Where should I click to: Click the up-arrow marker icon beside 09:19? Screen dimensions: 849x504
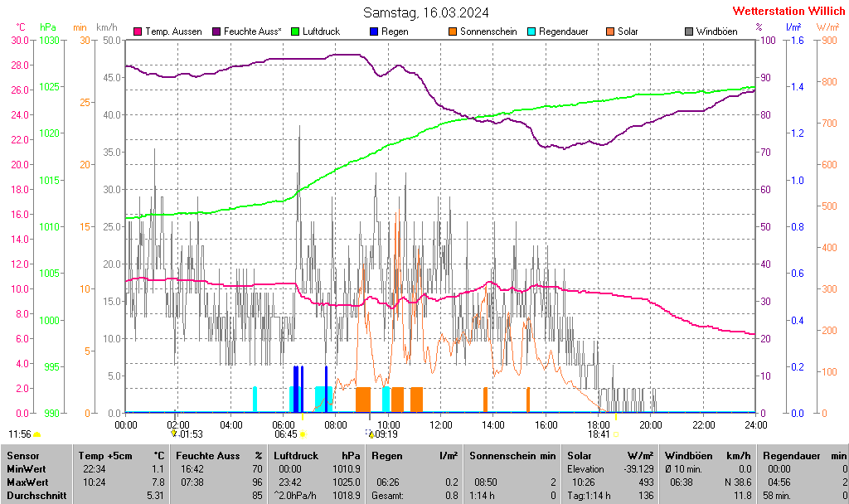coord(371,434)
